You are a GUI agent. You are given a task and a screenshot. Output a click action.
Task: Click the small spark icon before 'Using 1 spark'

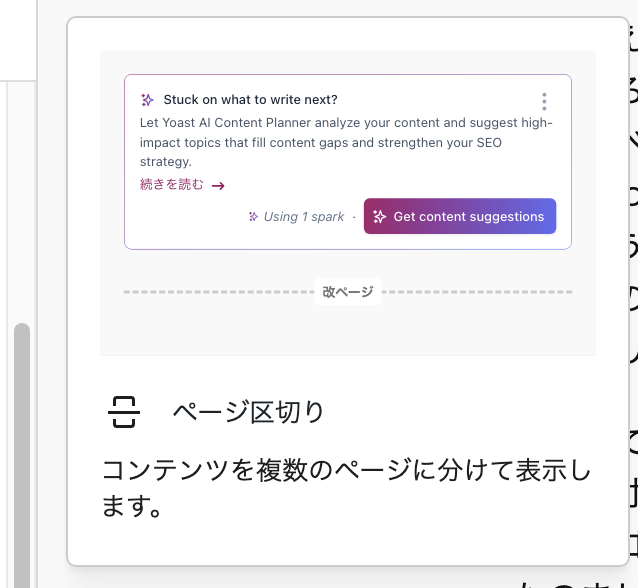click(253, 216)
